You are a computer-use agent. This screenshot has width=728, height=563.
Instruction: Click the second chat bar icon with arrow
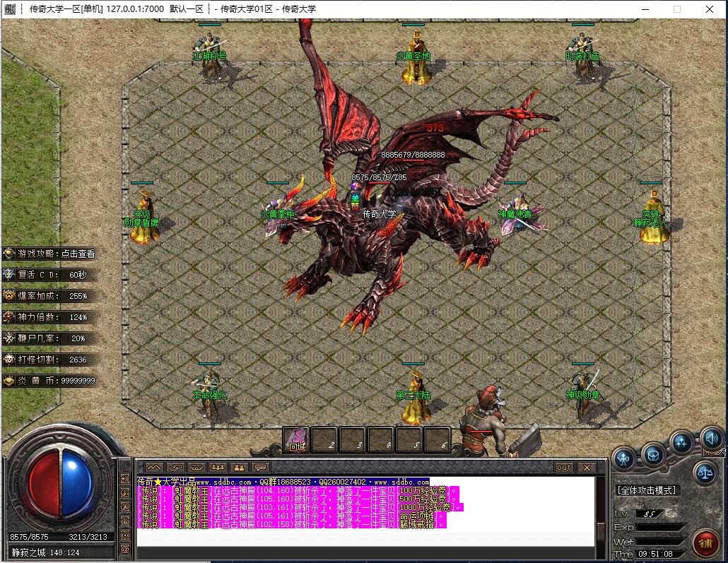[175, 468]
